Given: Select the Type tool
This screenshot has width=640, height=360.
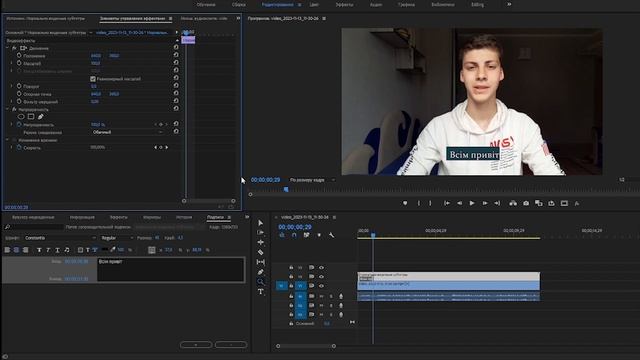Looking at the screenshot, I should pos(260,291).
